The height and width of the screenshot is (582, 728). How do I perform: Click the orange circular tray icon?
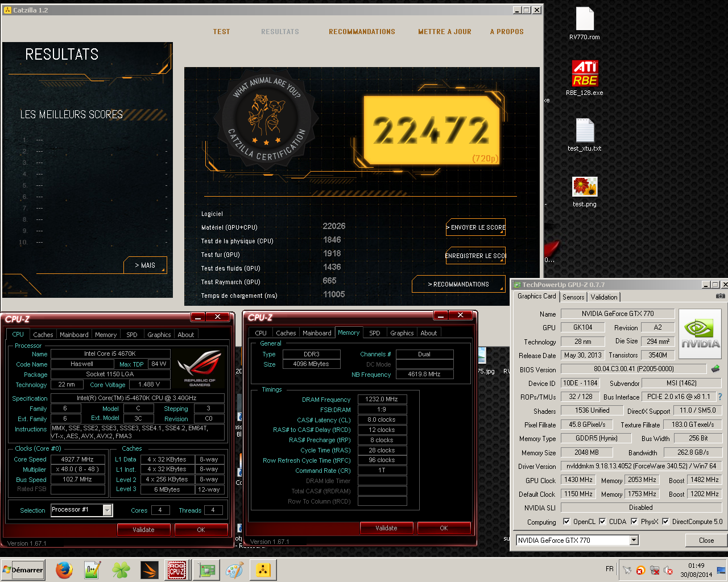[x=641, y=570]
